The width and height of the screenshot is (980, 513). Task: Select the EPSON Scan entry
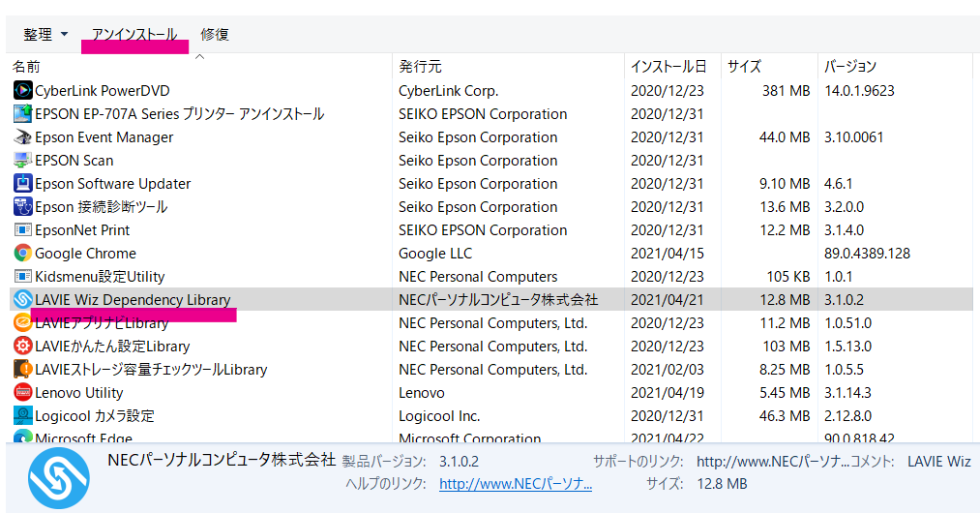74,160
